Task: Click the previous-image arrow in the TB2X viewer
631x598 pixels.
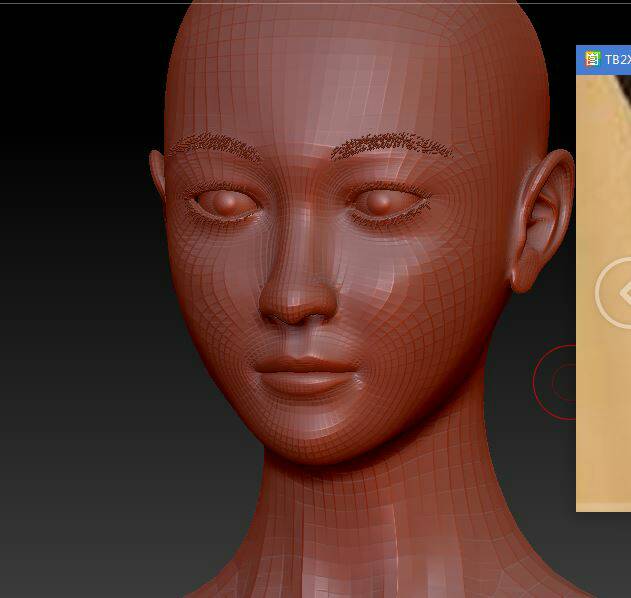Action: [x=613, y=293]
